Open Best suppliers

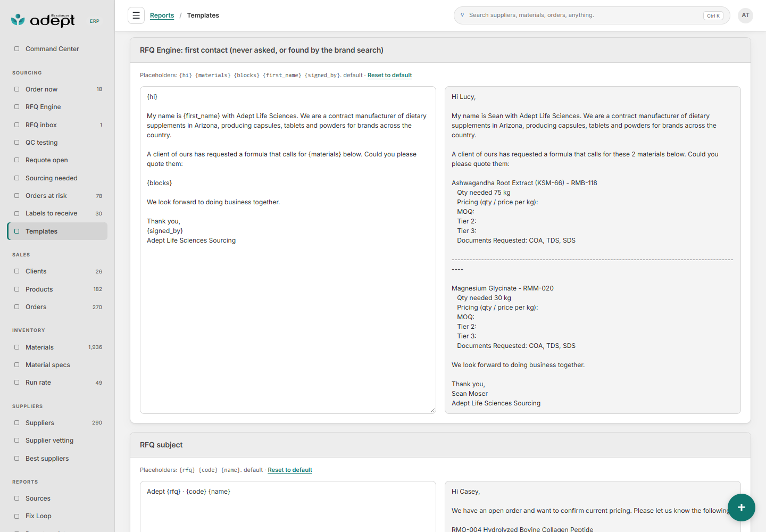(x=57, y=459)
